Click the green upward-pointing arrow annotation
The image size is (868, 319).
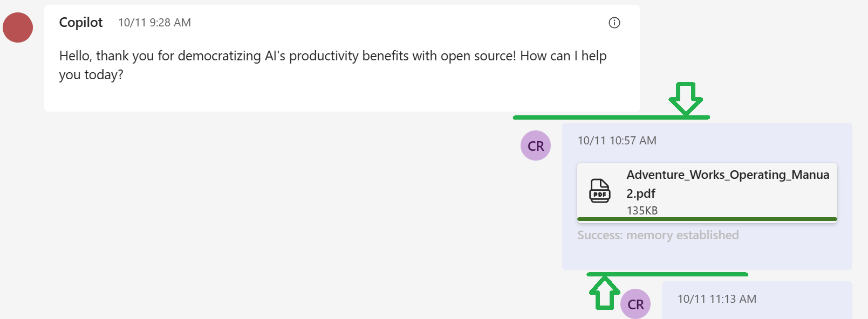coord(605,293)
